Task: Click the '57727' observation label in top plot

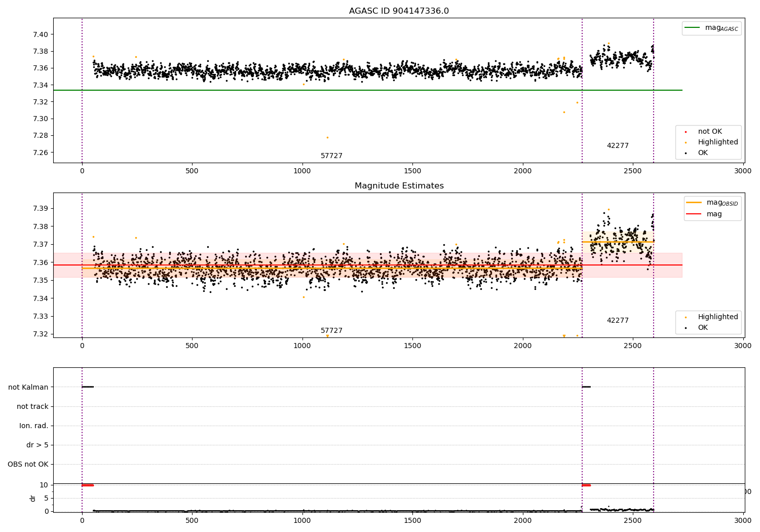Action: tap(331, 156)
